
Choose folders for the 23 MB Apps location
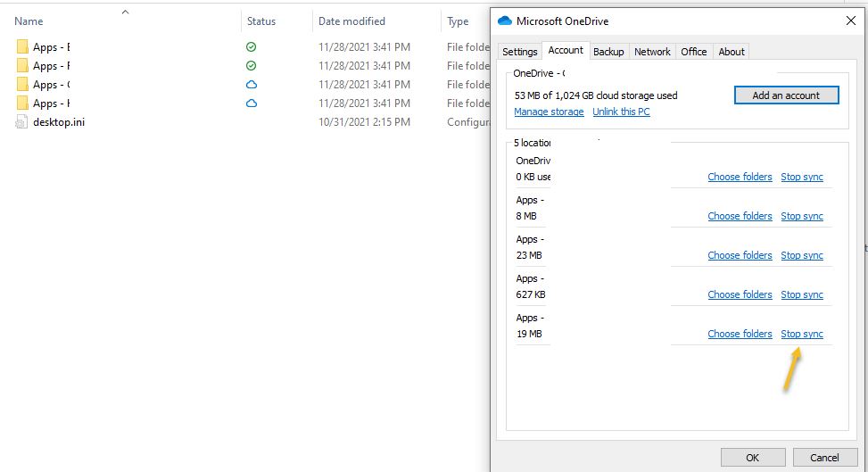click(x=740, y=255)
